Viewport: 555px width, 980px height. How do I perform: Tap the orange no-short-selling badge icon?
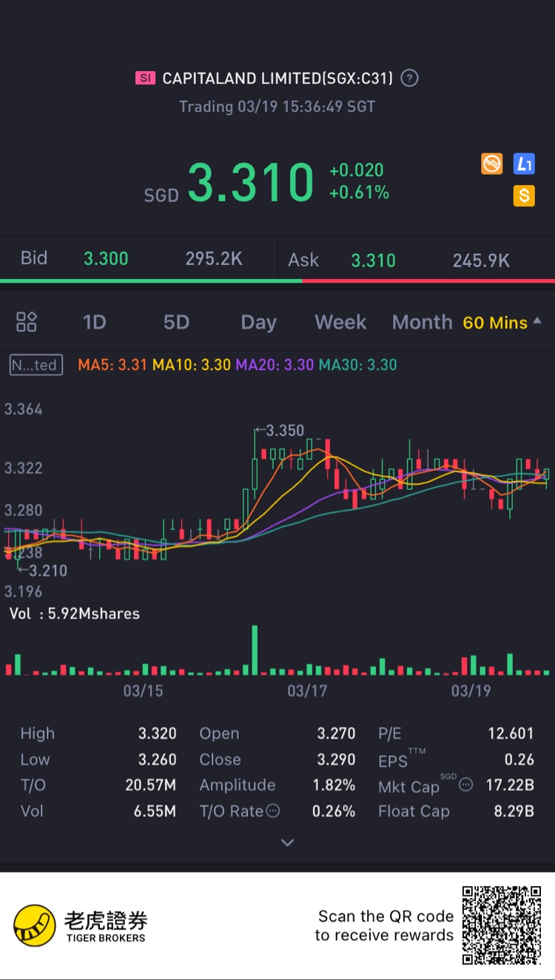click(491, 164)
